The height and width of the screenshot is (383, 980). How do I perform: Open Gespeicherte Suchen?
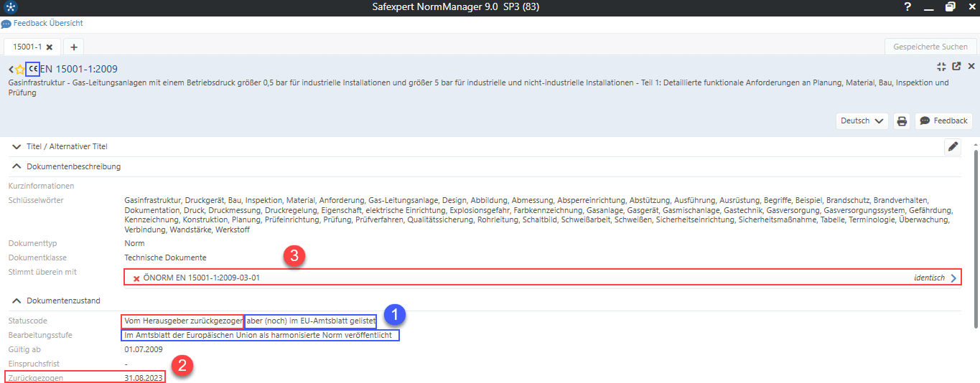coord(930,47)
